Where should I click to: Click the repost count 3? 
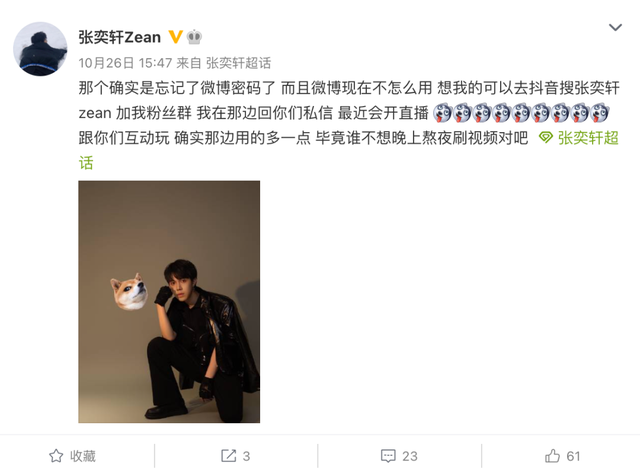click(246, 456)
